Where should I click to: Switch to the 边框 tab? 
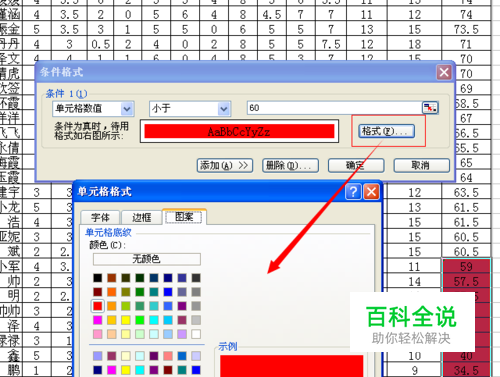(142, 217)
